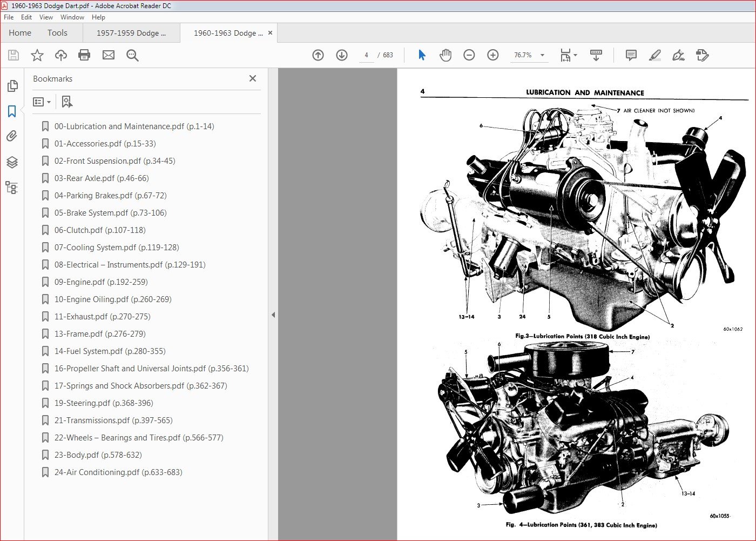
Task: Toggle the Bookmarks sidebar icon
Action: (x=12, y=111)
